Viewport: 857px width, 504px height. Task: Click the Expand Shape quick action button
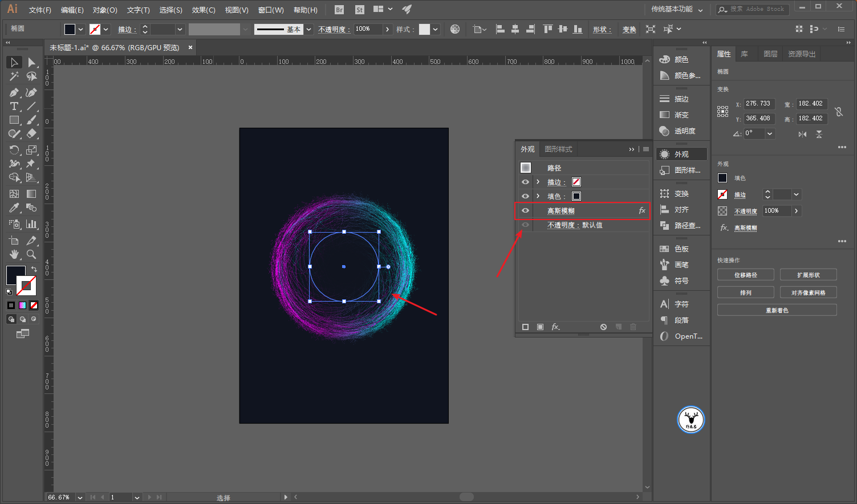point(809,275)
